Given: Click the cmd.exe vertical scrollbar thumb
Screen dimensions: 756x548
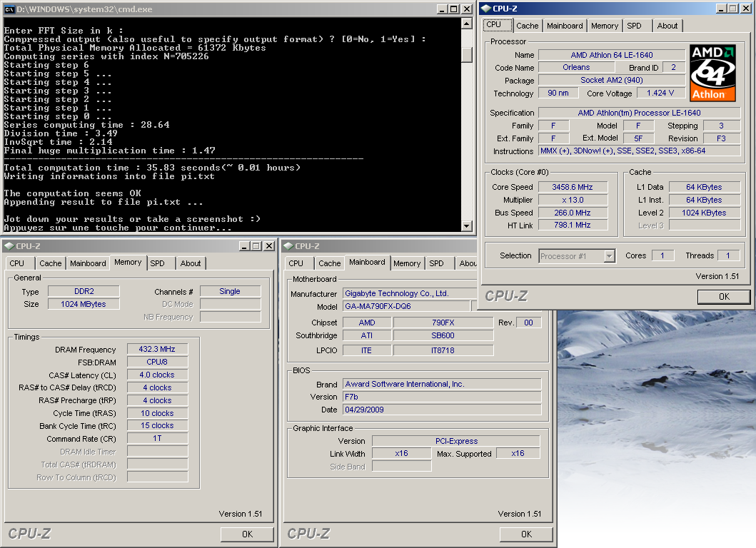Looking at the screenshot, I should pyautogui.click(x=466, y=54).
